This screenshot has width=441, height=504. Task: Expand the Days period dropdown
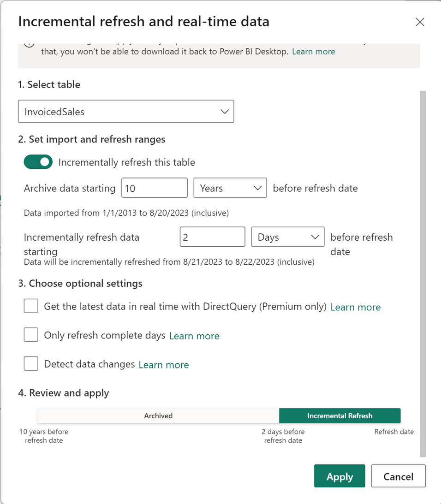click(x=287, y=237)
